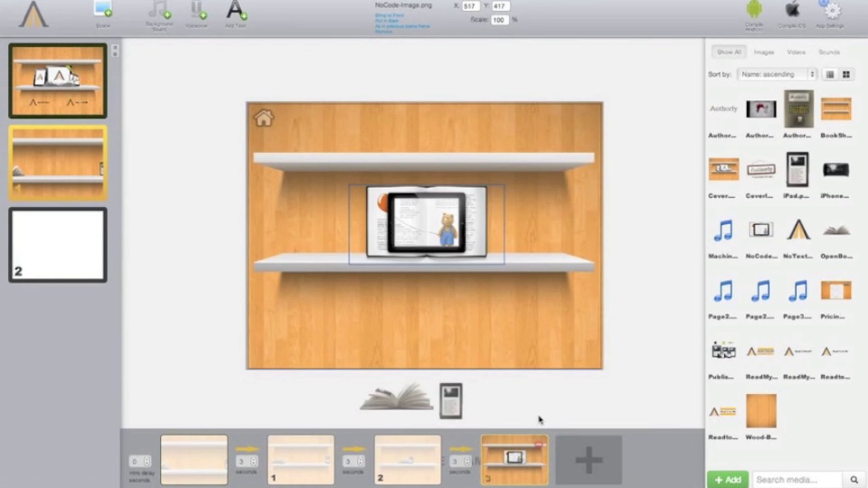Switch media library to grid view

(846, 74)
